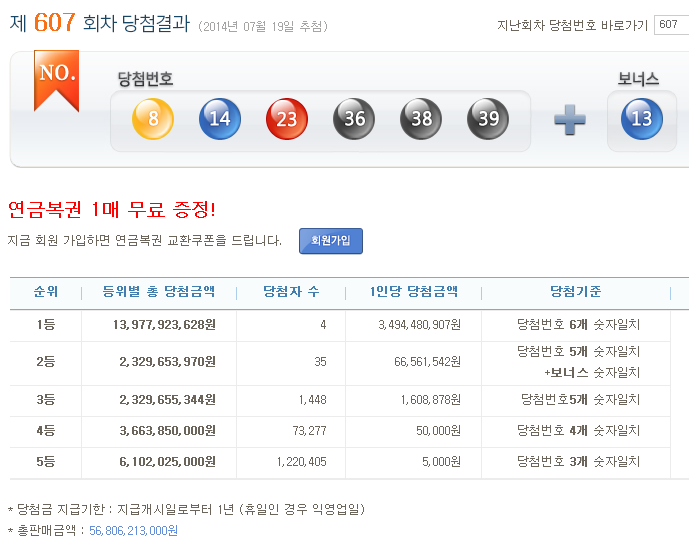Click per-person prize 5,000원
689x551 pixels.
point(441,462)
